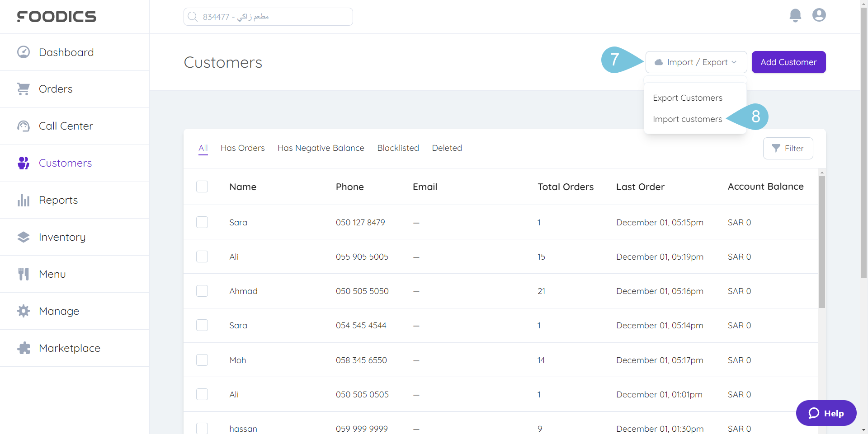Image resolution: width=868 pixels, height=434 pixels.
Task: Check the checkbox next to Ahmad
Action: [202, 291]
